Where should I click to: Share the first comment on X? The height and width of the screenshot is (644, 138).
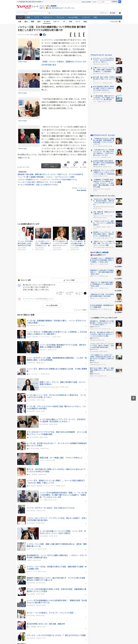[85, 293]
